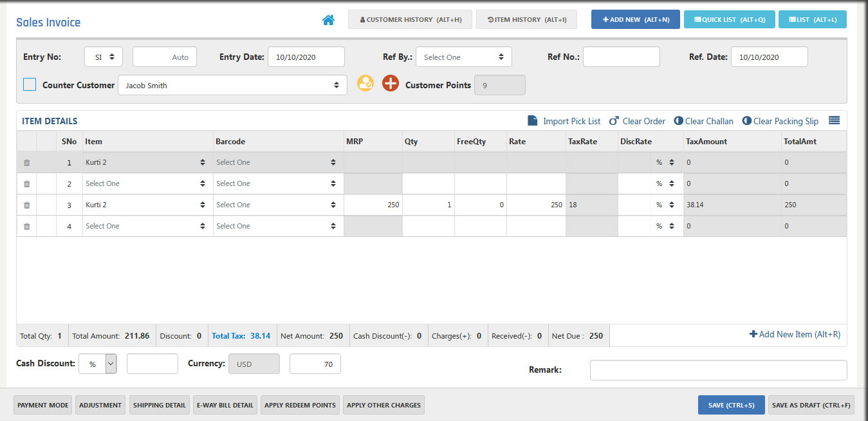Click the yellow edit customer icon
Image resolution: width=868 pixels, height=421 pixels.
pos(365,84)
